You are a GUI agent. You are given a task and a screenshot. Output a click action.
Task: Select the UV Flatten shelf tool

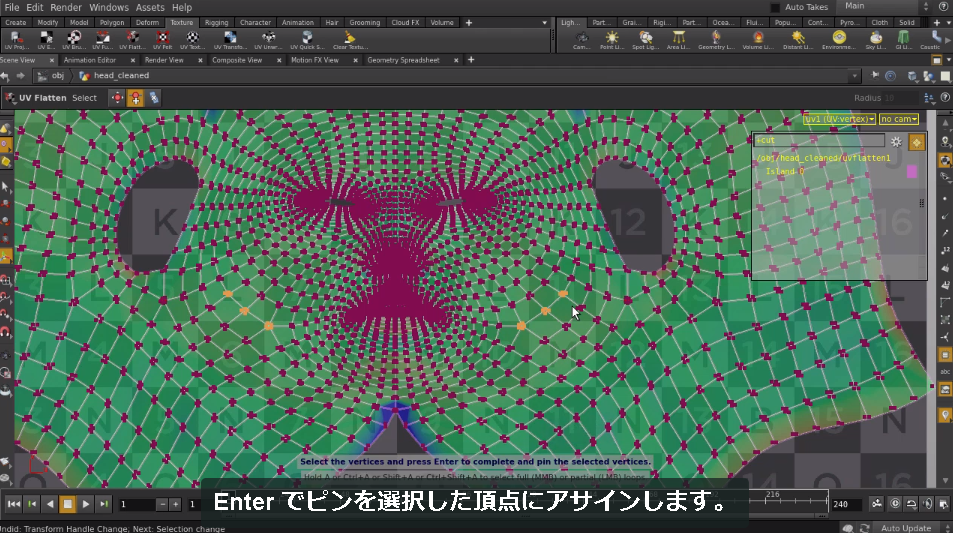pos(132,40)
